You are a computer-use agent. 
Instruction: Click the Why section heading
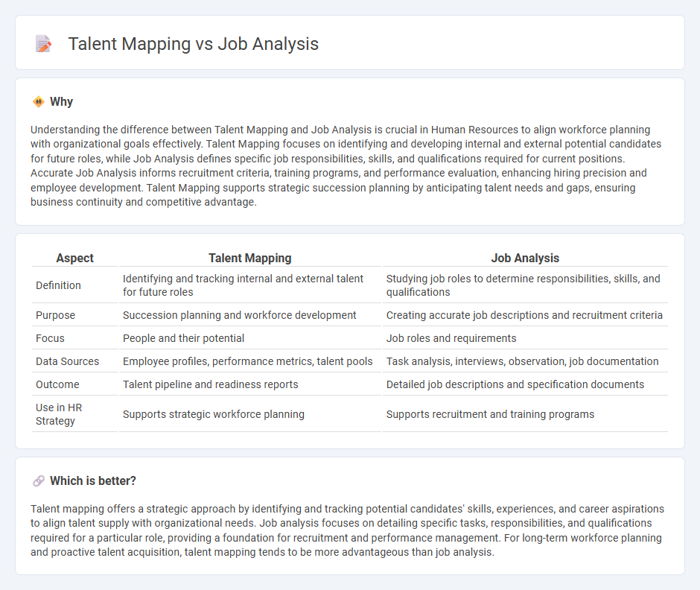61,102
